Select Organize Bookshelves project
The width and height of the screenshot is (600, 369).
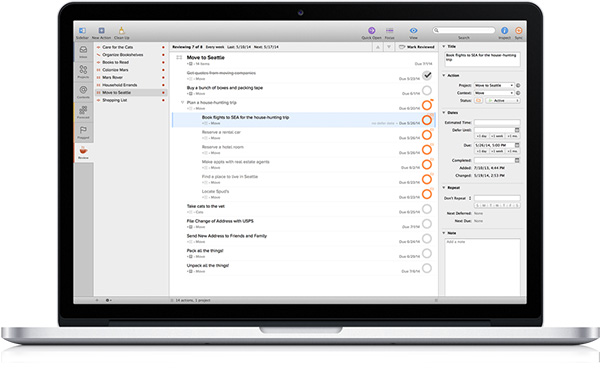click(131, 55)
